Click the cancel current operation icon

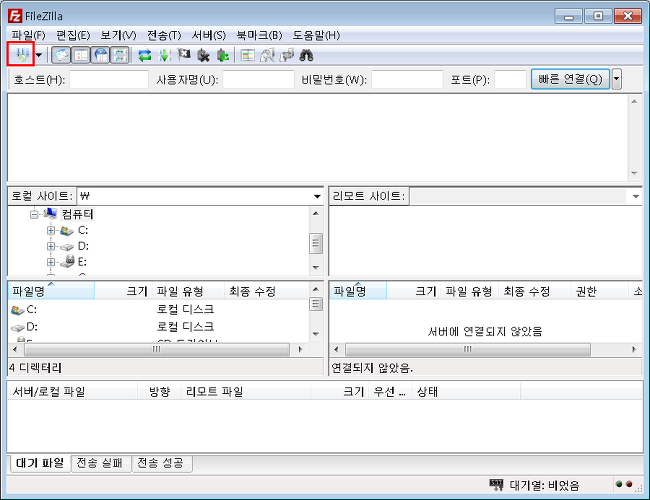pyautogui.click(x=184, y=55)
